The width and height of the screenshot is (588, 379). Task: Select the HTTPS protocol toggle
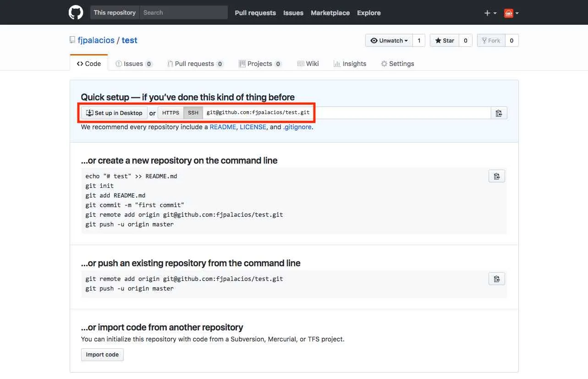171,113
